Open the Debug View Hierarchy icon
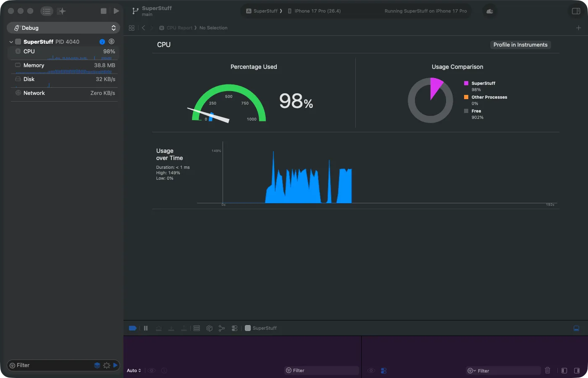This screenshot has width=588, height=378. [x=209, y=328]
